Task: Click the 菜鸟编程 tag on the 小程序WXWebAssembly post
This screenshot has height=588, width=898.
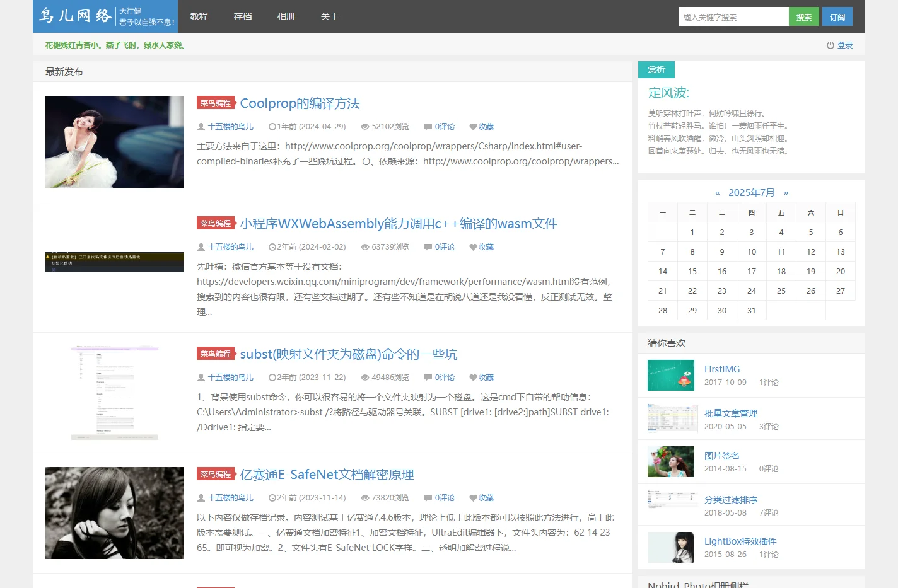Action: point(216,223)
